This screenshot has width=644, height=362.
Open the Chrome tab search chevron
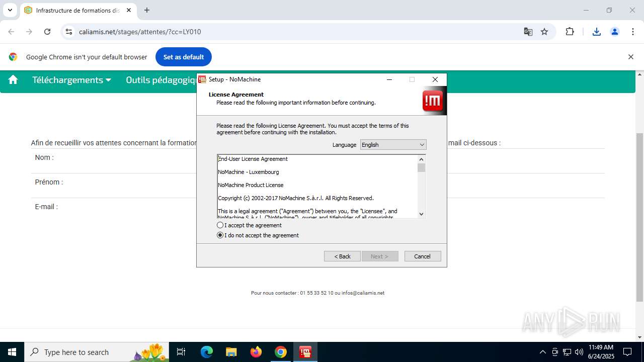coord(10,10)
